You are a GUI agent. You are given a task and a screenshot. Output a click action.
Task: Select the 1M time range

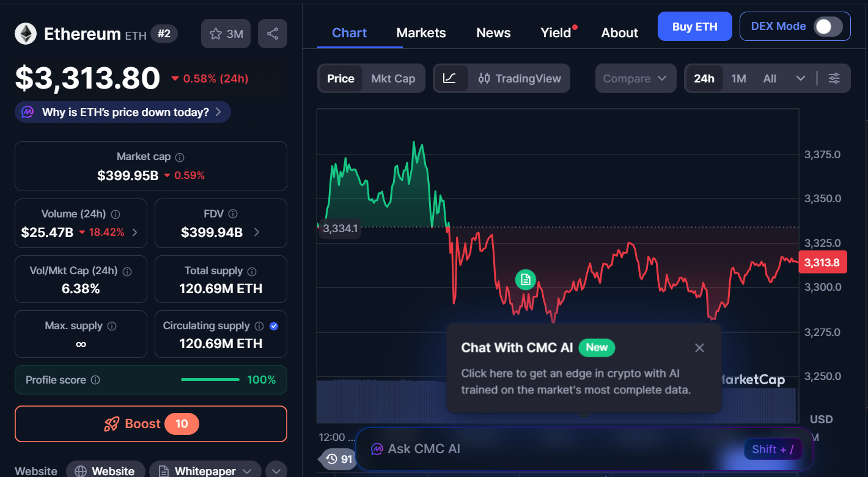point(738,78)
